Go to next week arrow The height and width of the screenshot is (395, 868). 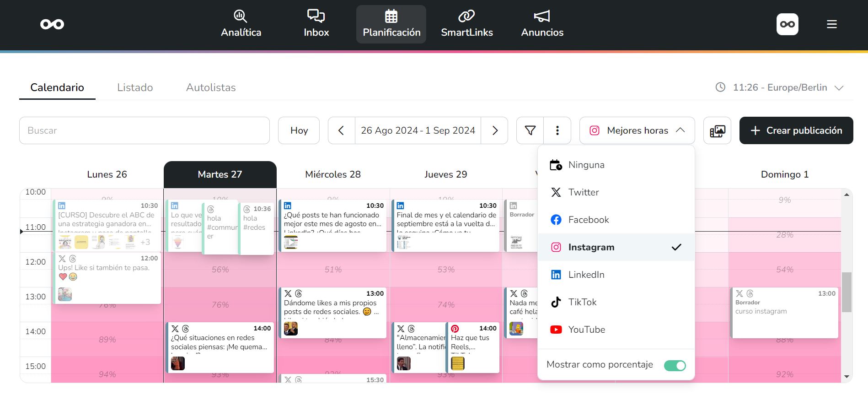(x=494, y=130)
